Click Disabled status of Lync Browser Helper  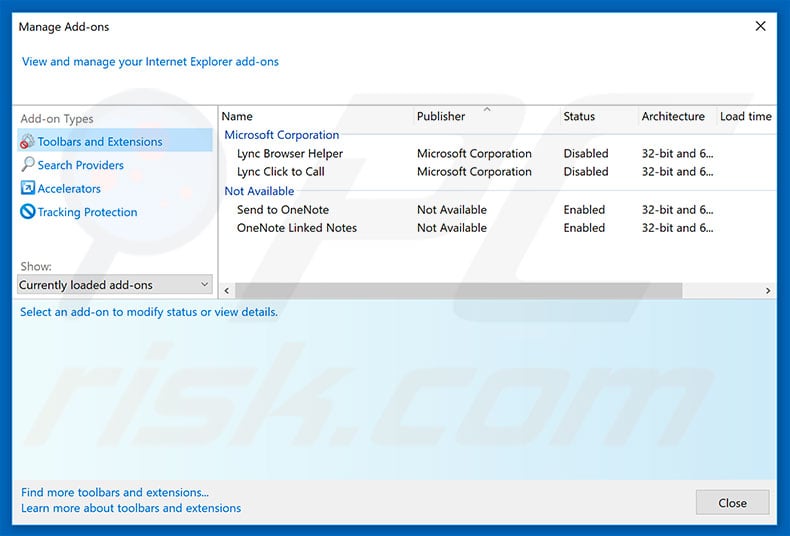pyautogui.click(x=586, y=153)
